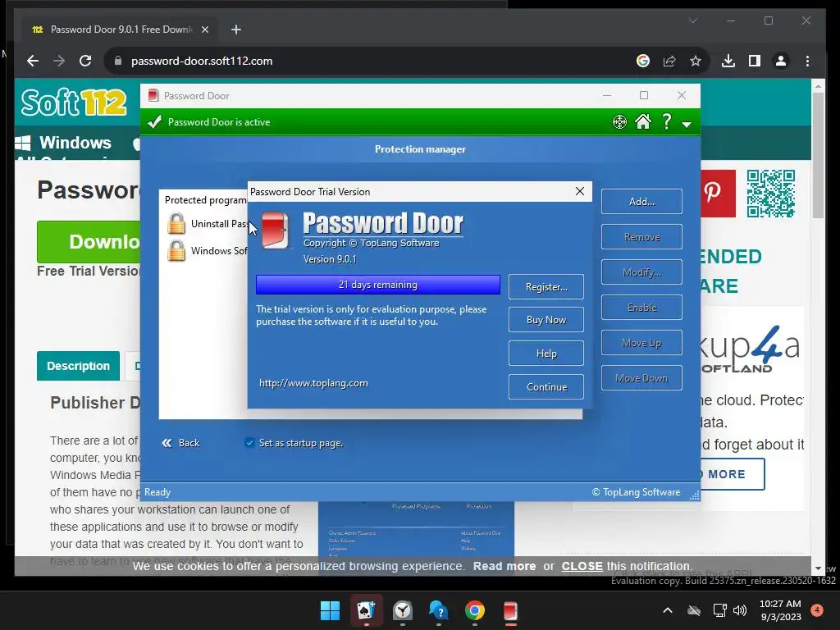Image resolution: width=840 pixels, height=630 pixels.
Task: Click the resize grip in status bar
Action: [x=694, y=495]
